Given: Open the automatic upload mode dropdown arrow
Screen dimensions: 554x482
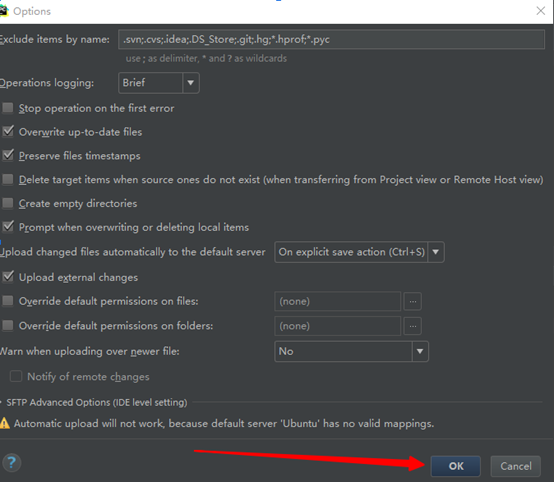Looking at the screenshot, I should pos(436,252).
